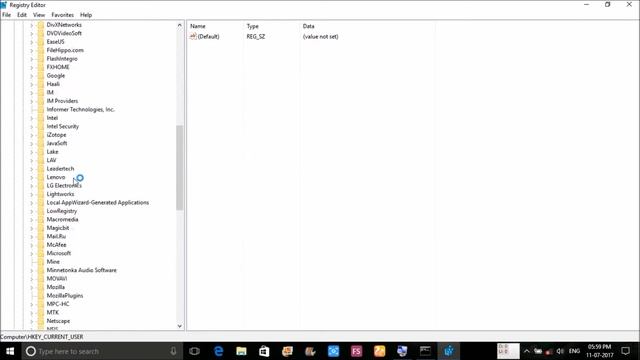The width and height of the screenshot is (640, 360).
Task: Click the Netscape key folder icon
Action: coord(41,321)
